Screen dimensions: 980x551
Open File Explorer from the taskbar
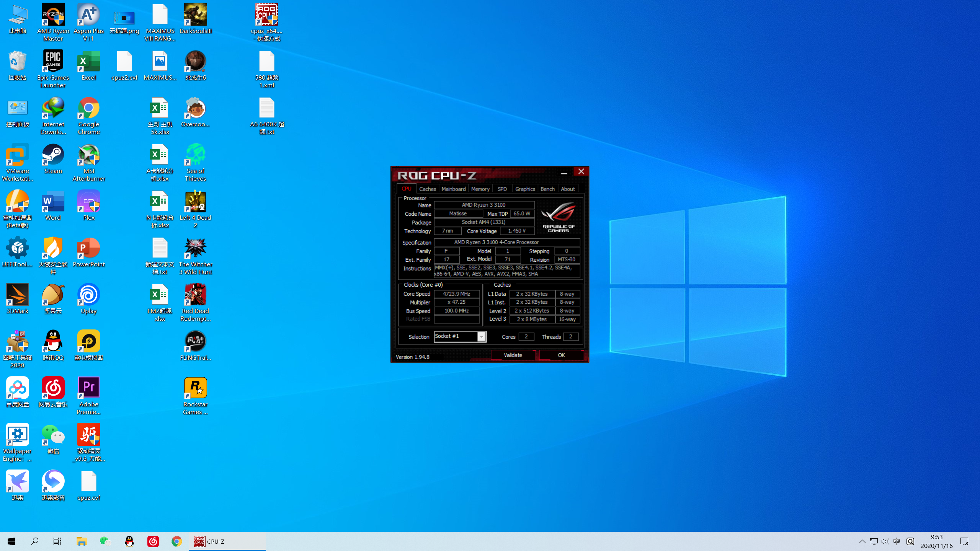82,541
